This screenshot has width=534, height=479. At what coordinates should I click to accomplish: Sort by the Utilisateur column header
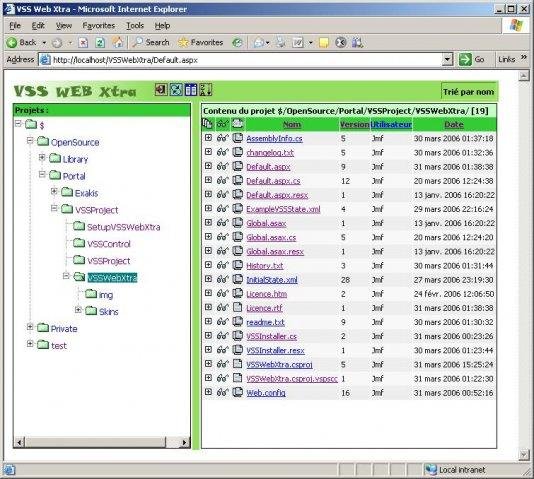tap(391, 125)
